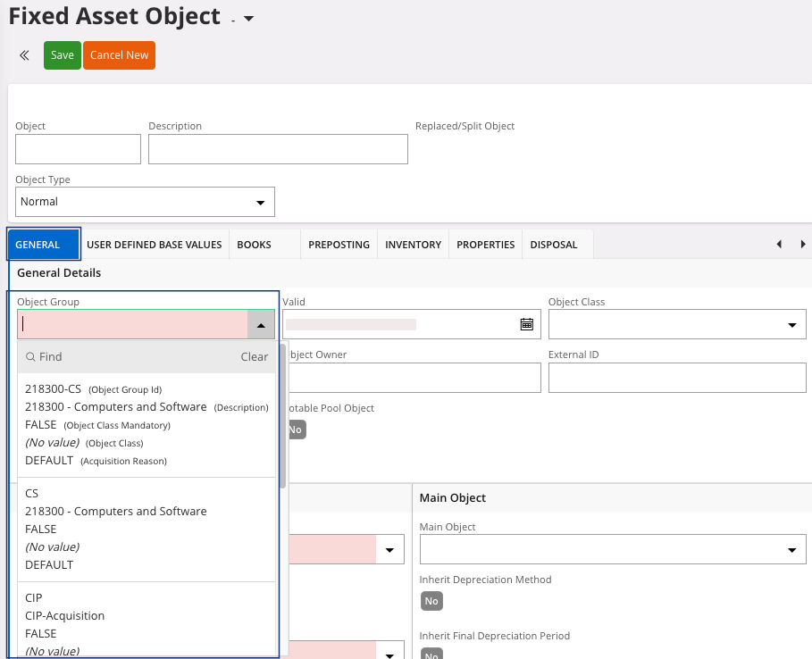Open the title dropdown caret beside Fixed Asset Object

[248, 19]
